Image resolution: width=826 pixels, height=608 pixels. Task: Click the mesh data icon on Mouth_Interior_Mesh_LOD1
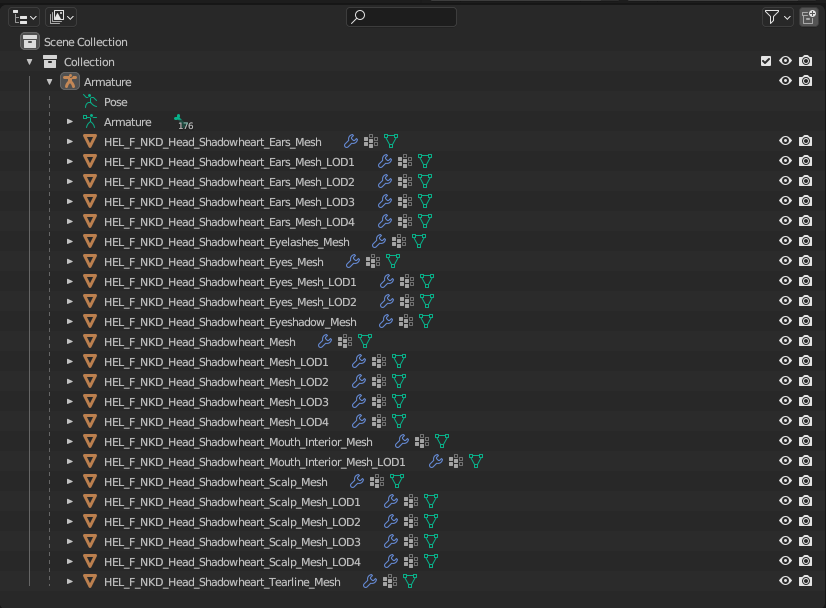(476, 462)
